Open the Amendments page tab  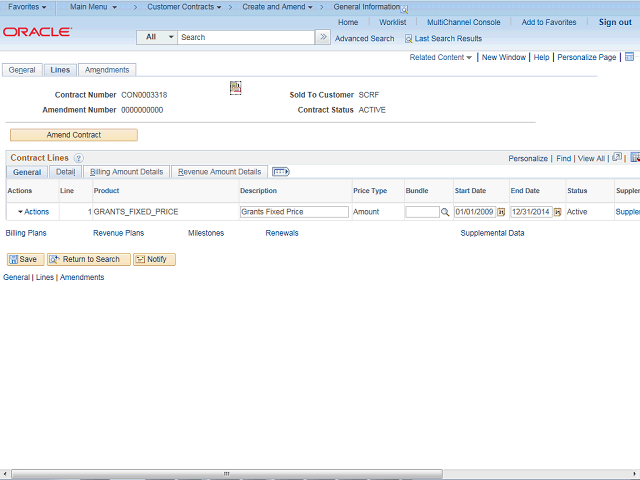click(x=107, y=70)
